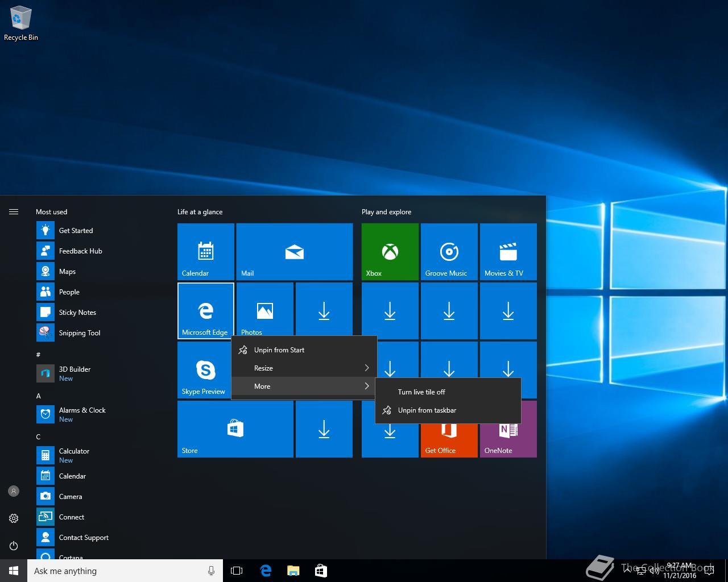Select Unpin from taskbar

click(x=448, y=410)
